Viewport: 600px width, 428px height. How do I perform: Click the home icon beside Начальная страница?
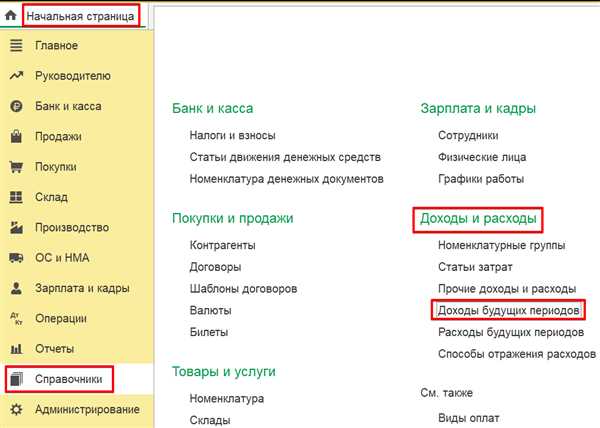point(11,16)
